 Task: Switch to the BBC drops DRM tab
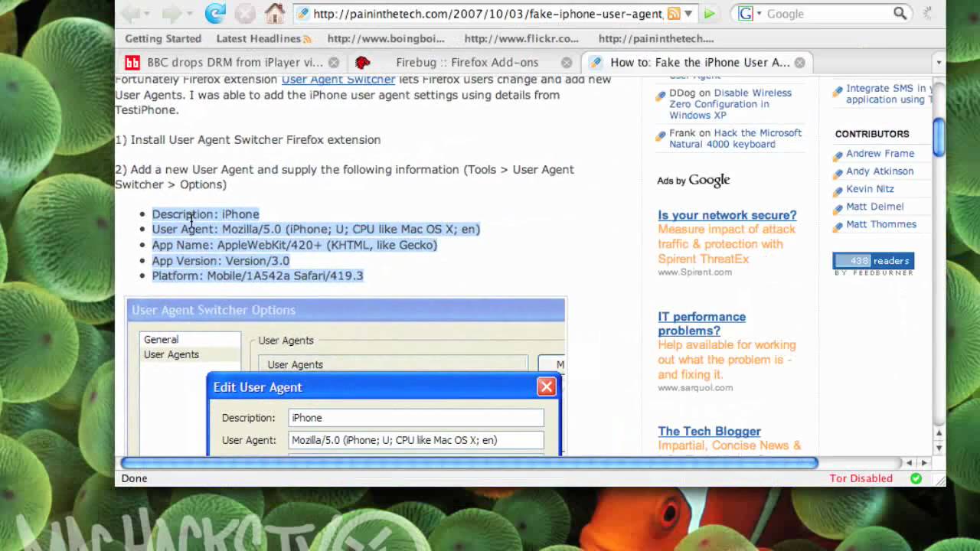click(233, 63)
